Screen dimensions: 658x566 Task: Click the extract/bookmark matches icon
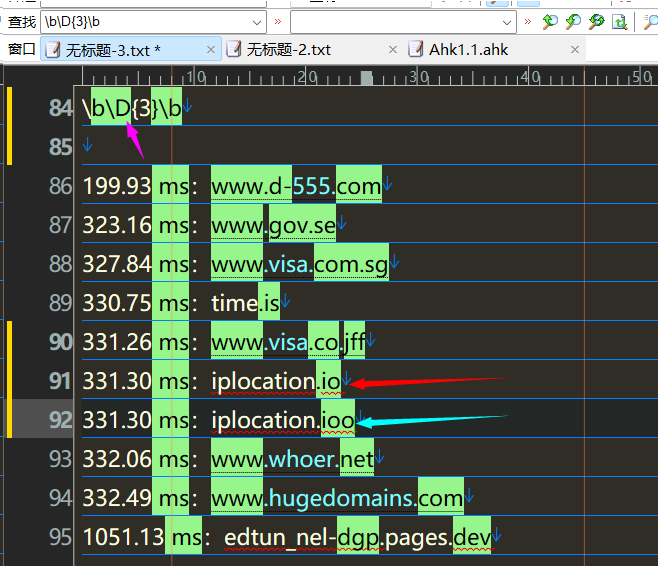(x=619, y=21)
